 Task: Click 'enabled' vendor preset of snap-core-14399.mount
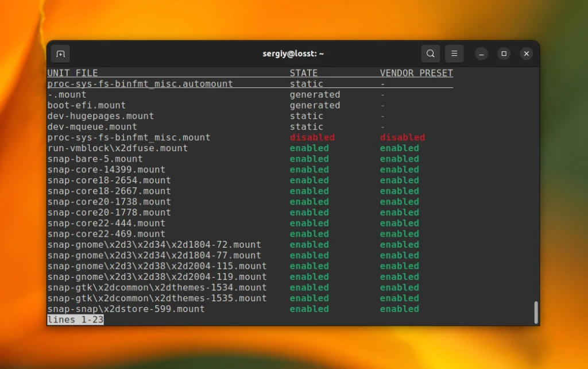click(x=400, y=170)
